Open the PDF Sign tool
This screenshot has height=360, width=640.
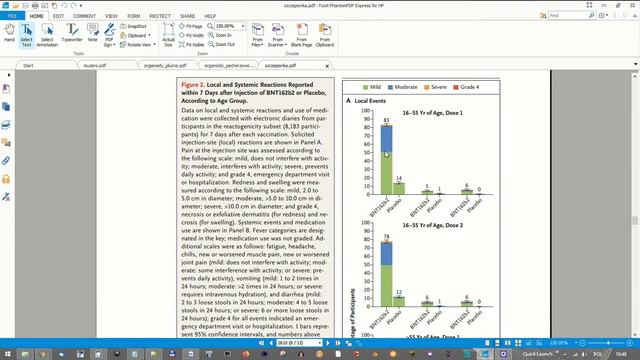pos(109,35)
